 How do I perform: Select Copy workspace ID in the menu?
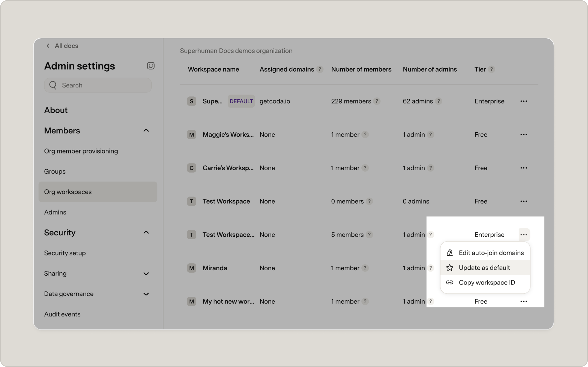coord(485,283)
